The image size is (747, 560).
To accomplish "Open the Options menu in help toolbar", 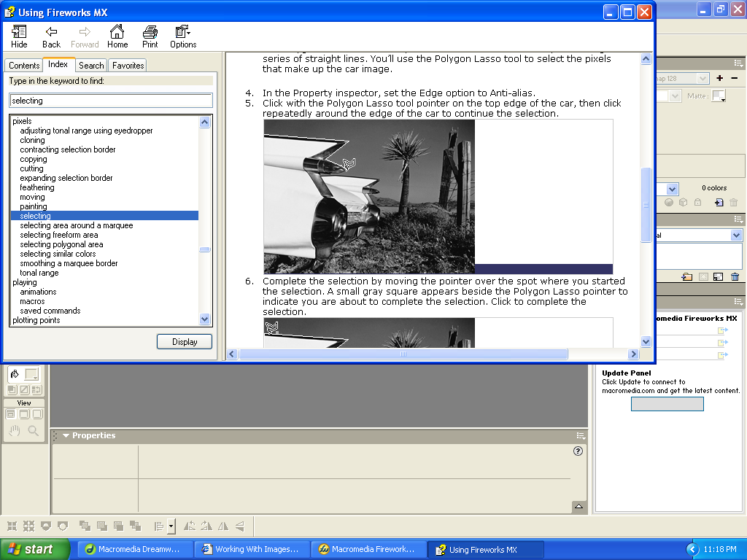I will pos(183,36).
